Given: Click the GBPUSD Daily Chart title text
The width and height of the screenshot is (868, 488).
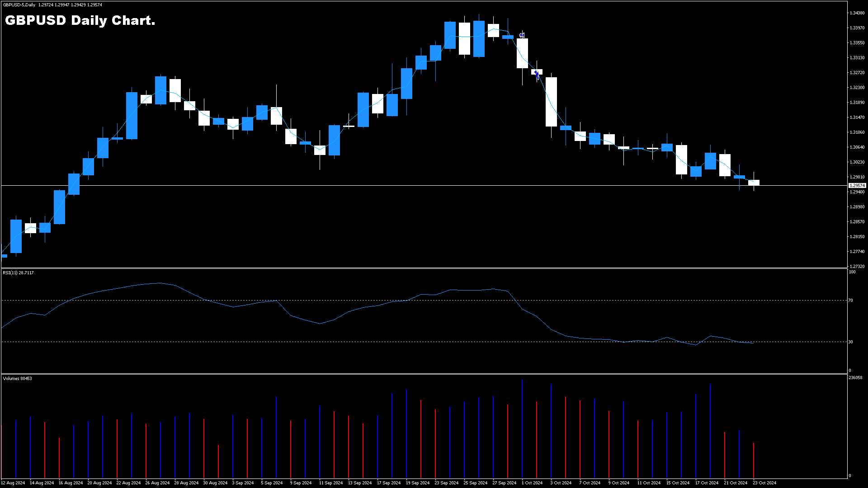Looking at the screenshot, I should coord(80,20).
